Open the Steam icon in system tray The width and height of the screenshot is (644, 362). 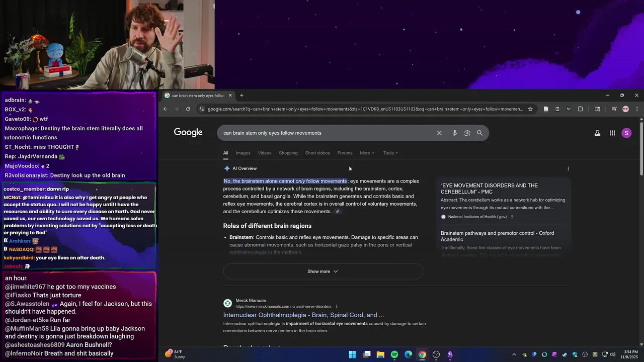click(565, 354)
